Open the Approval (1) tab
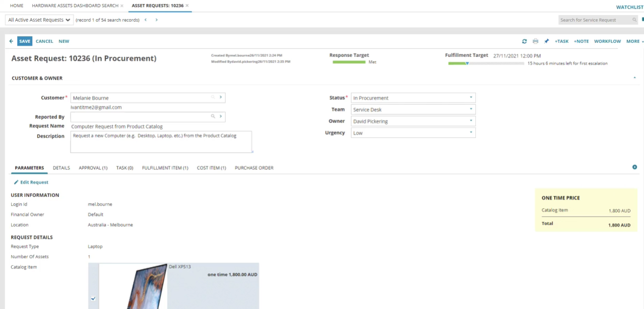 93,168
